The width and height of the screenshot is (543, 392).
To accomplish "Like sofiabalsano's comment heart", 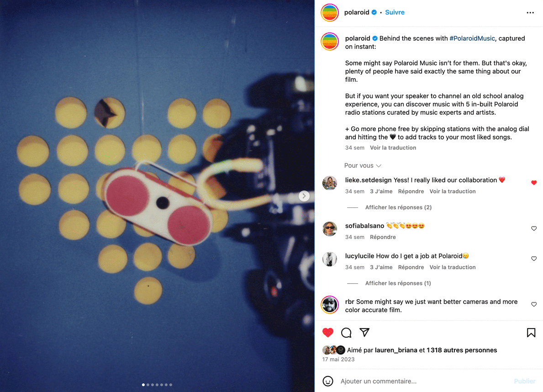I will click(534, 228).
